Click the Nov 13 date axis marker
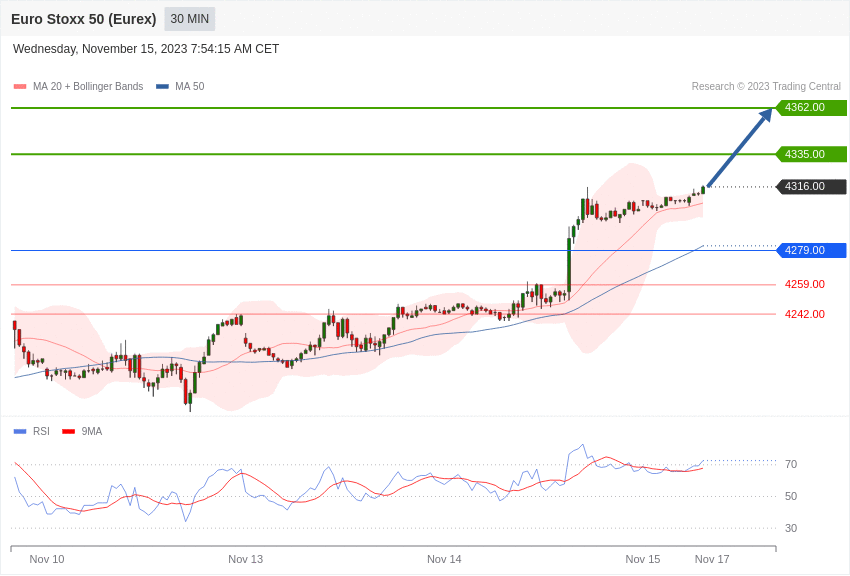850x576 pixels. coord(246,559)
